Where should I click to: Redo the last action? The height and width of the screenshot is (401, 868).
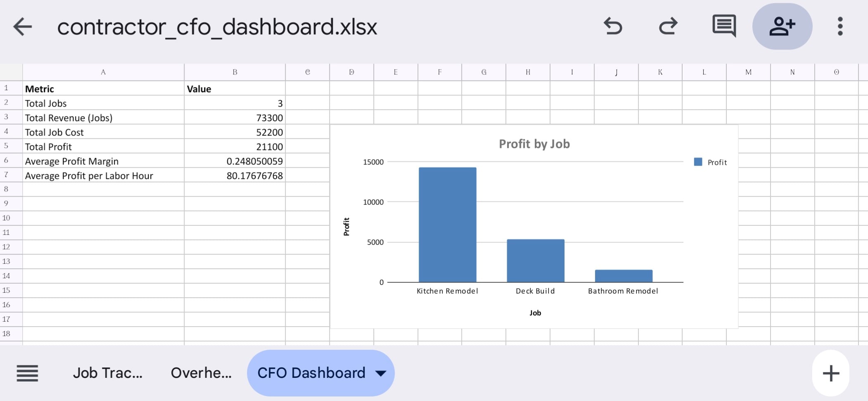click(x=668, y=26)
